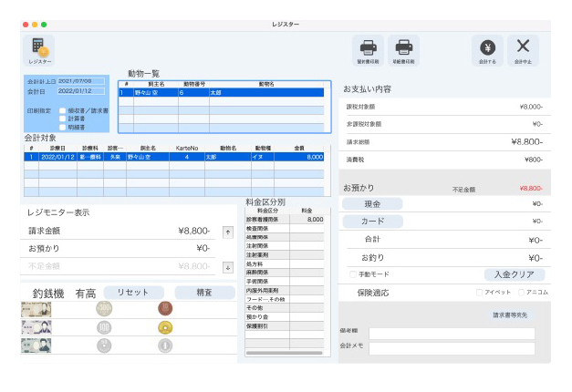
Task: Click the 10 yen bronze coin
Action: point(165,308)
